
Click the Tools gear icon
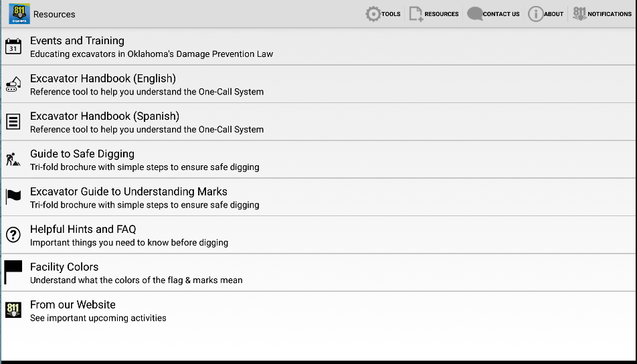(373, 14)
